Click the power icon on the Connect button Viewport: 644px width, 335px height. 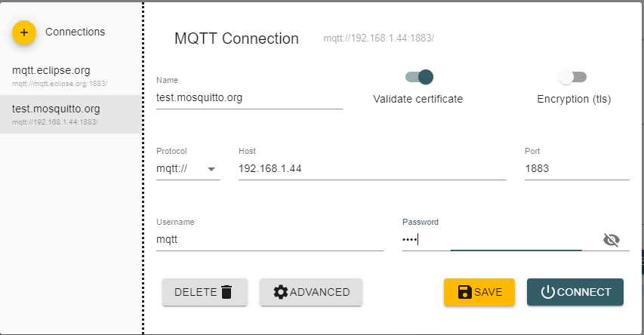547,292
